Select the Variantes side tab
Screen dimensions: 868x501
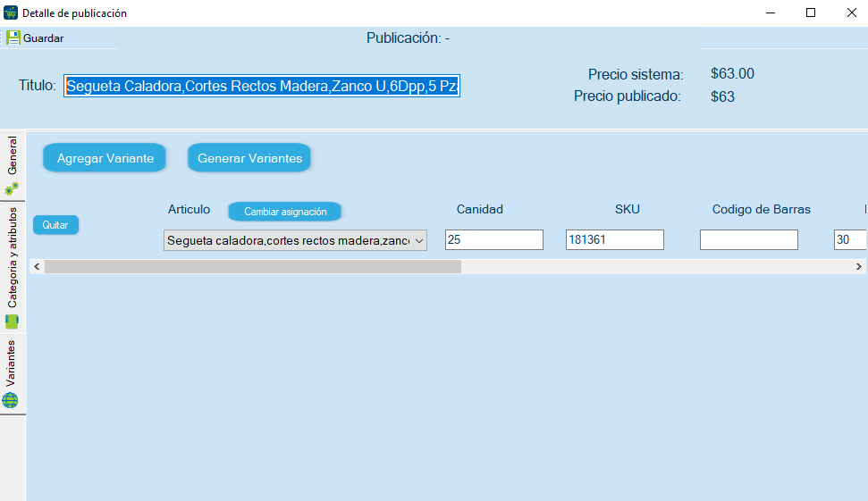(x=13, y=374)
